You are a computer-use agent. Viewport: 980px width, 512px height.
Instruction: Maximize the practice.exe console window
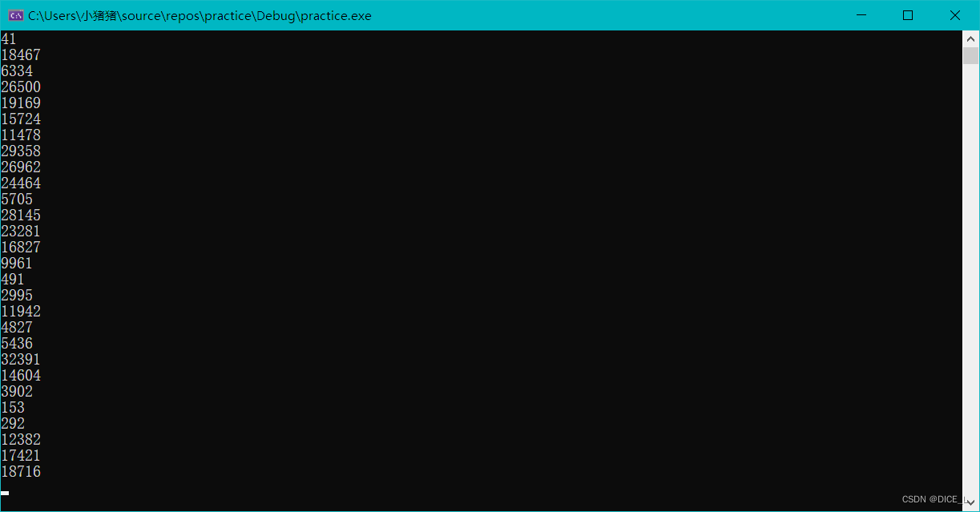tap(908, 15)
